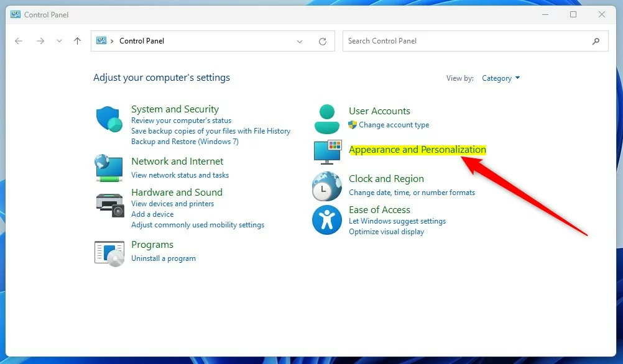Click Add a device link
Screen dimensions: 623x364
[x=152, y=214]
